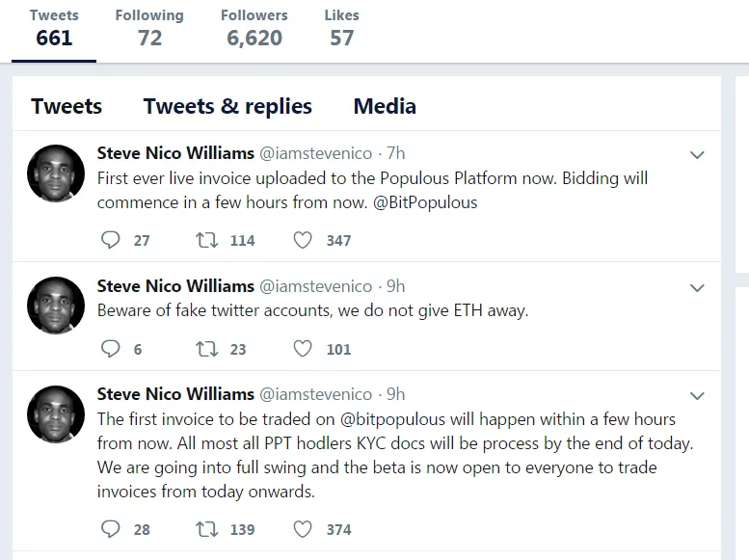The width and height of the screenshot is (749, 560).
Task: Reply to the fake twitter accounts tweet
Action: coord(110,348)
